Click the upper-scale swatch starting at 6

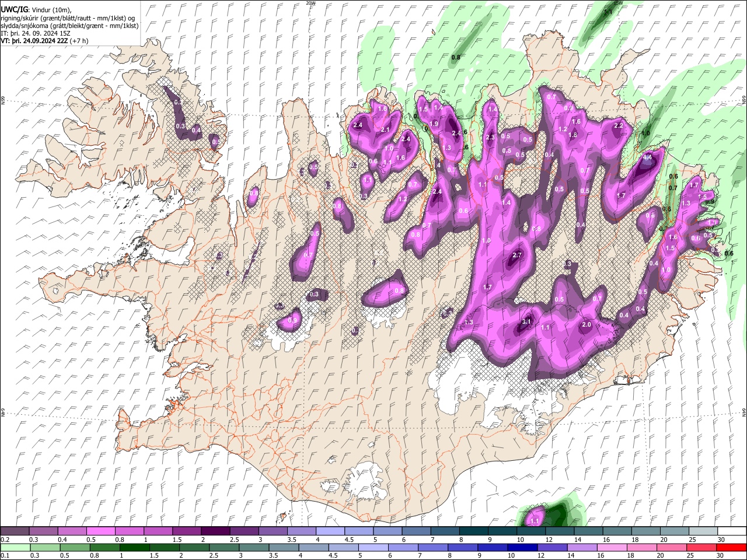click(x=416, y=531)
